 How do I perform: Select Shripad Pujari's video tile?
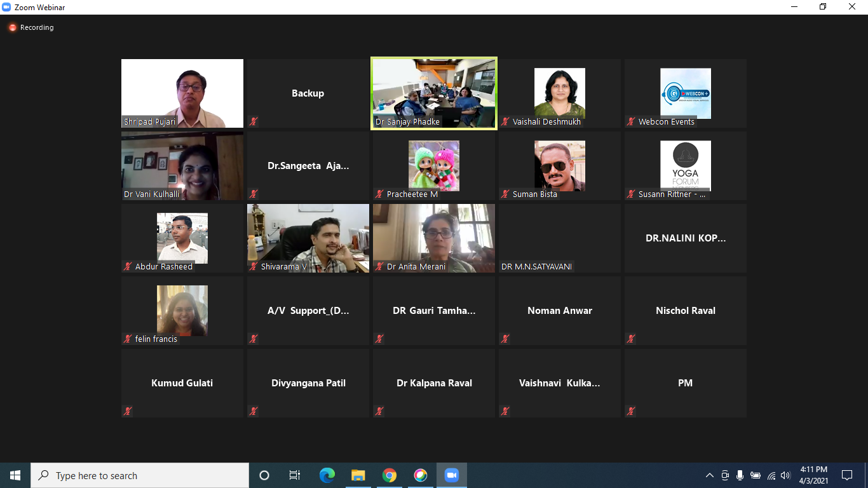[182, 93]
